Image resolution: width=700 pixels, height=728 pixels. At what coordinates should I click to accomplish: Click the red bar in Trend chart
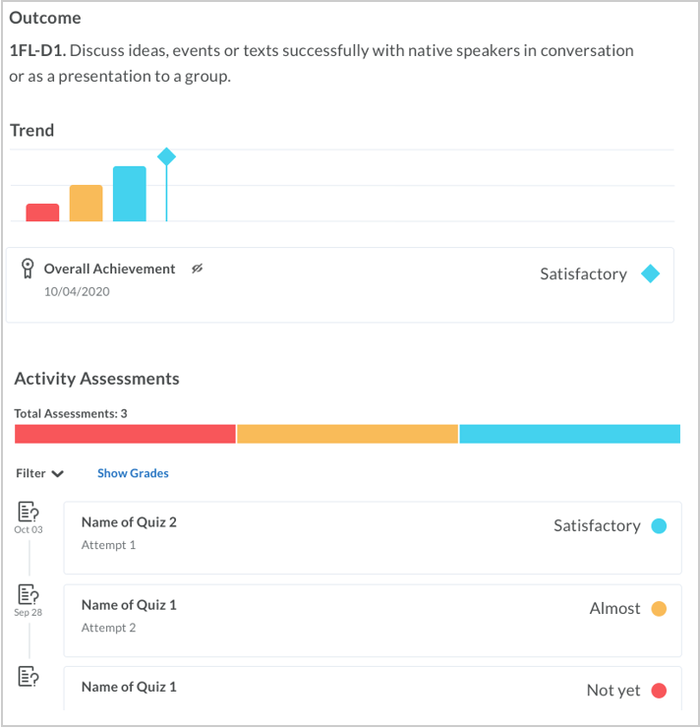coord(42,212)
